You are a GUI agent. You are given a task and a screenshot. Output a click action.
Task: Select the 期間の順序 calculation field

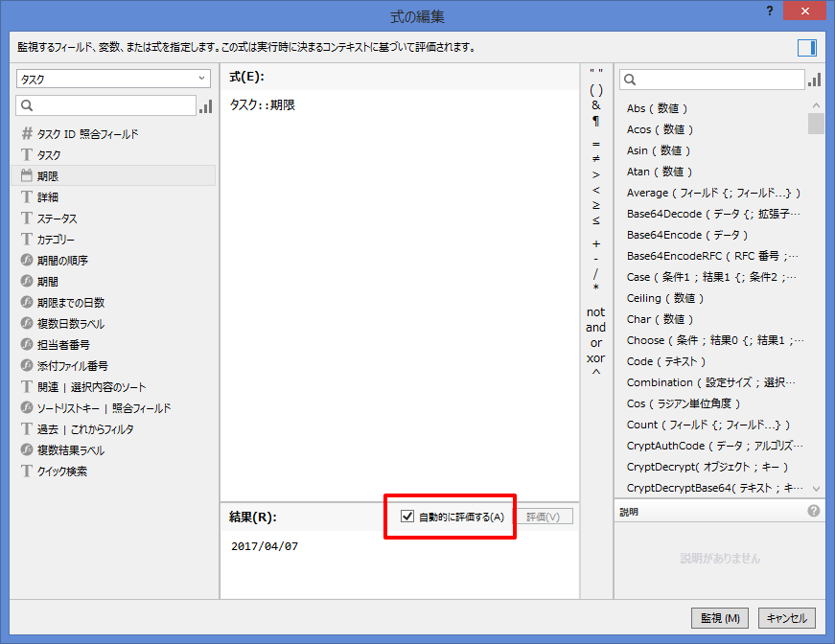pos(113,261)
